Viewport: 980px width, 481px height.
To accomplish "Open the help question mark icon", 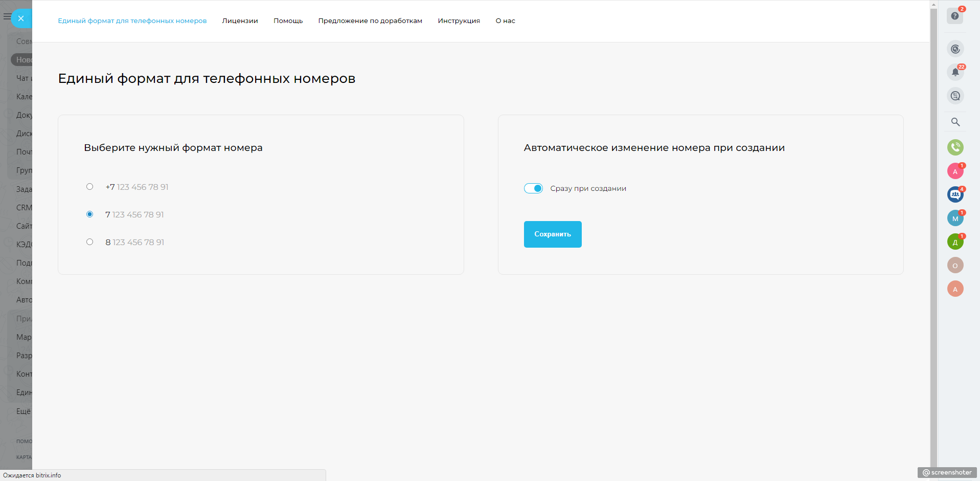I will 954,16.
